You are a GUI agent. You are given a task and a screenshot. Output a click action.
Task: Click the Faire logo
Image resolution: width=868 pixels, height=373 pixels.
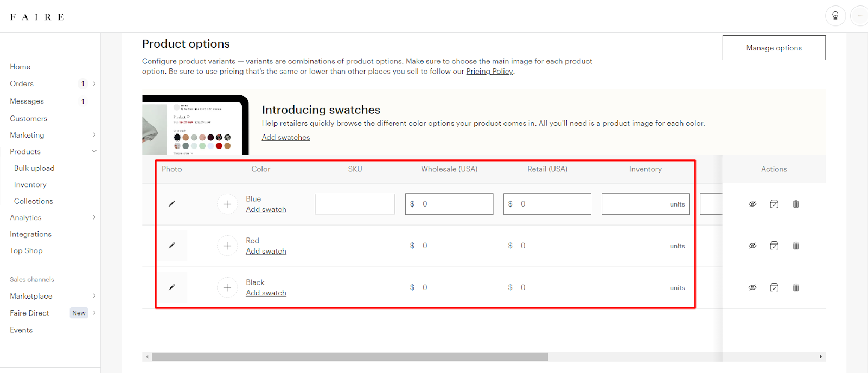coord(37,17)
